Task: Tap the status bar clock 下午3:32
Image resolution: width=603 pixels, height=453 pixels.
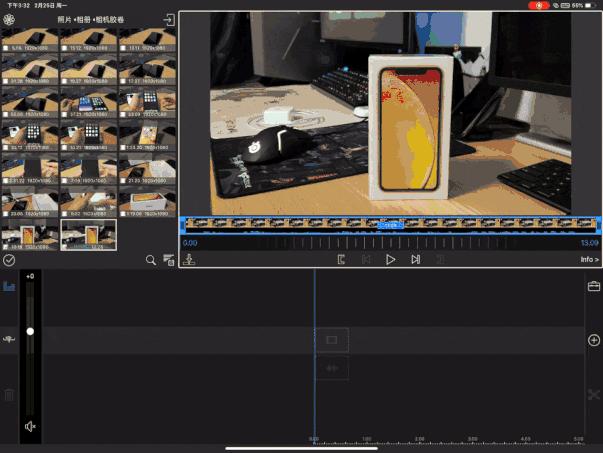Action: pos(18,5)
